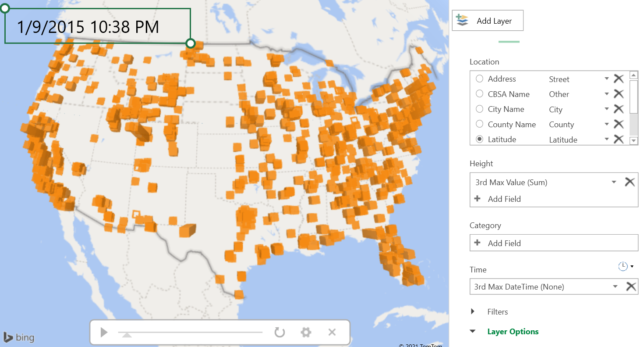Open the Street type dropdown for Address
Screen dimensions: 644x347
coord(607,79)
